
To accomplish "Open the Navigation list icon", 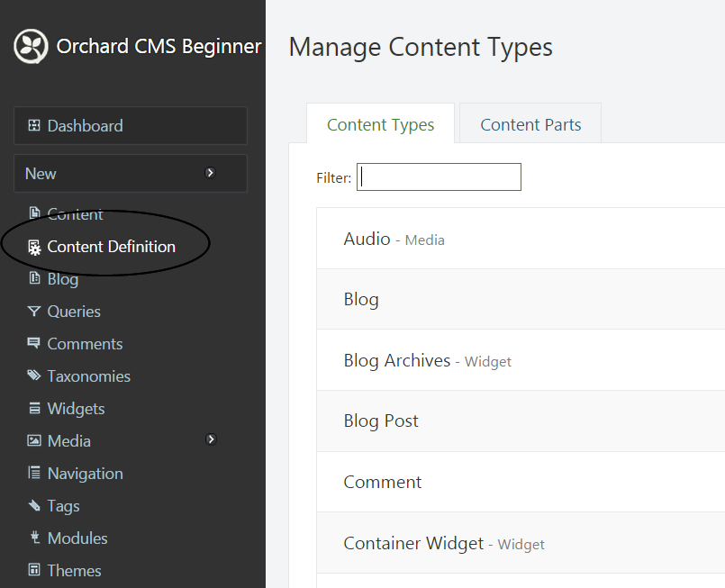I will pyautogui.click(x=33, y=473).
